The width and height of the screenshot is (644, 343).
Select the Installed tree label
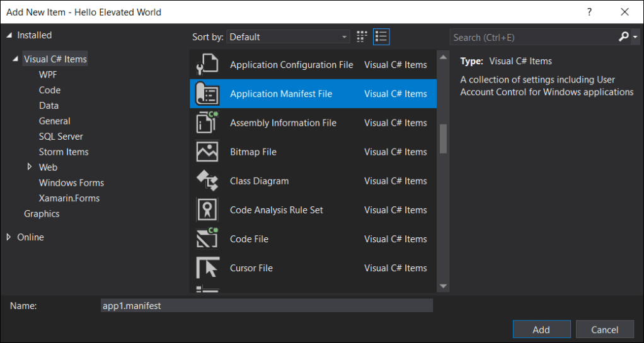point(35,35)
